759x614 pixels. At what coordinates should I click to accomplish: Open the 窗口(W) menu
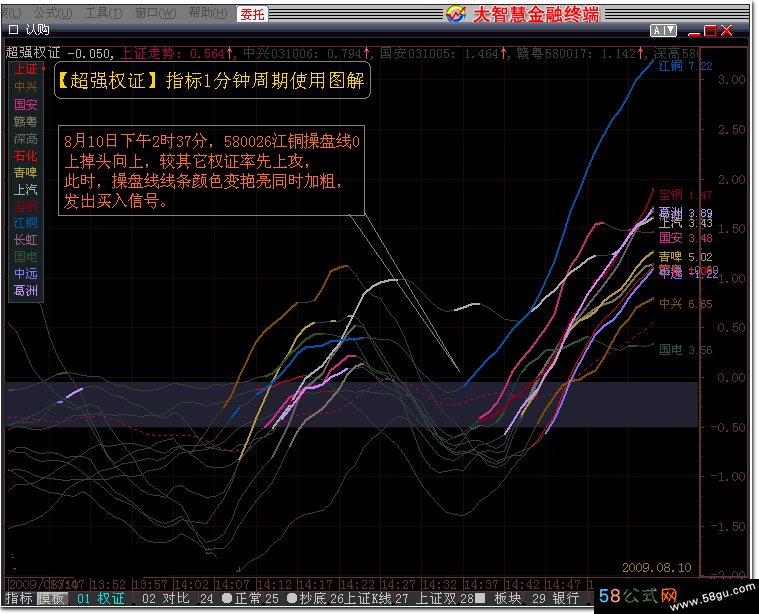coord(155,13)
